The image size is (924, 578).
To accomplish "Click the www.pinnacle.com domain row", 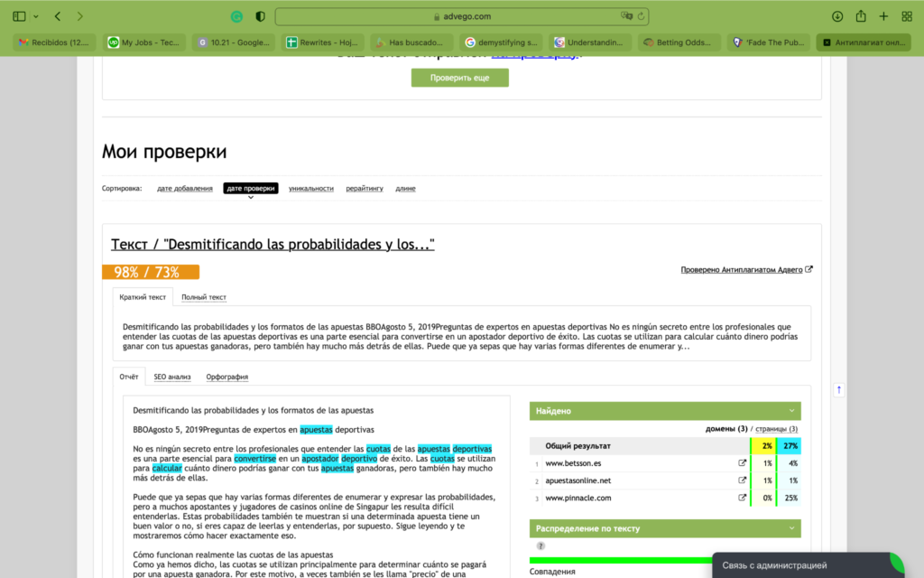I will [x=665, y=498].
